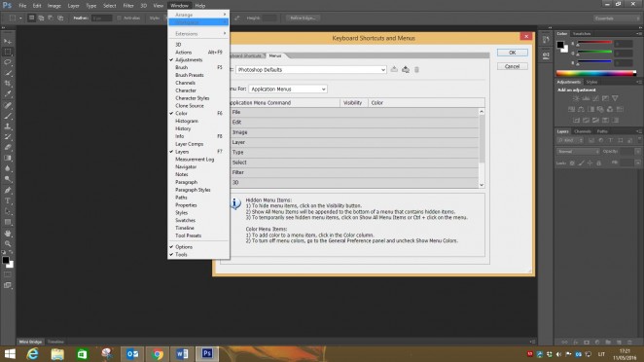644x362 pixels.
Task: Select the Brush tool in toolbox
Action: pyautogui.click(x=8, y=116)
